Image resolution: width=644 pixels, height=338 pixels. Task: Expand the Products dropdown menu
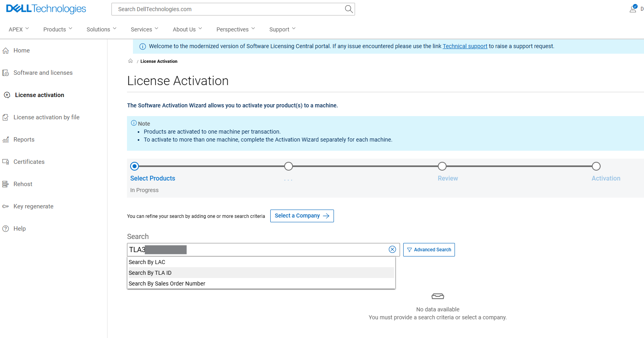pos(58,29)
